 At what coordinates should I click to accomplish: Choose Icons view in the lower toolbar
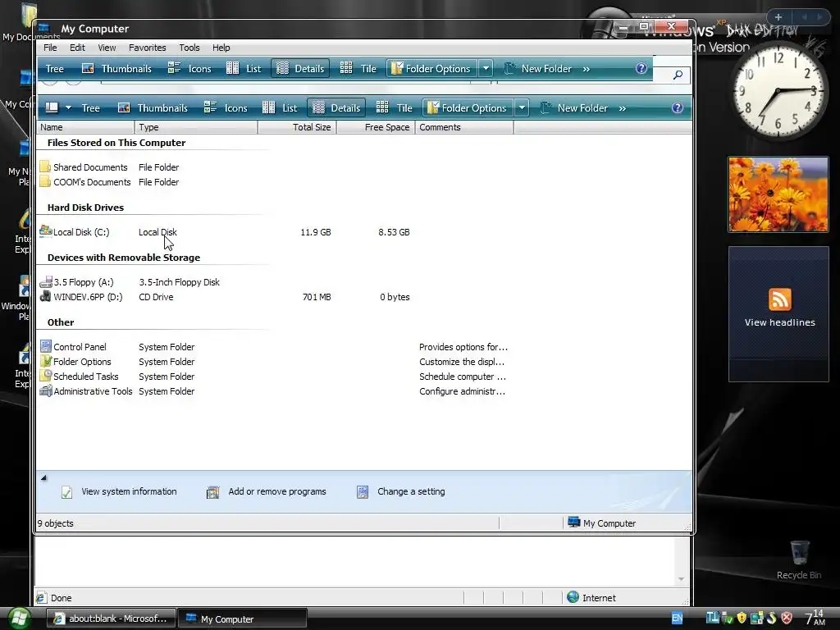(x=226, y=107)
